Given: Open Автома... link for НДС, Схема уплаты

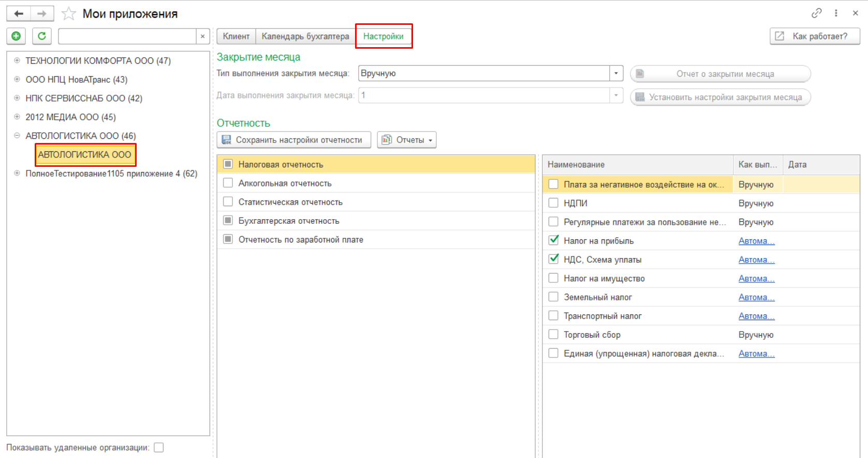Looking at the screenshot, I should pyautogui.click(x=756, y=260).
